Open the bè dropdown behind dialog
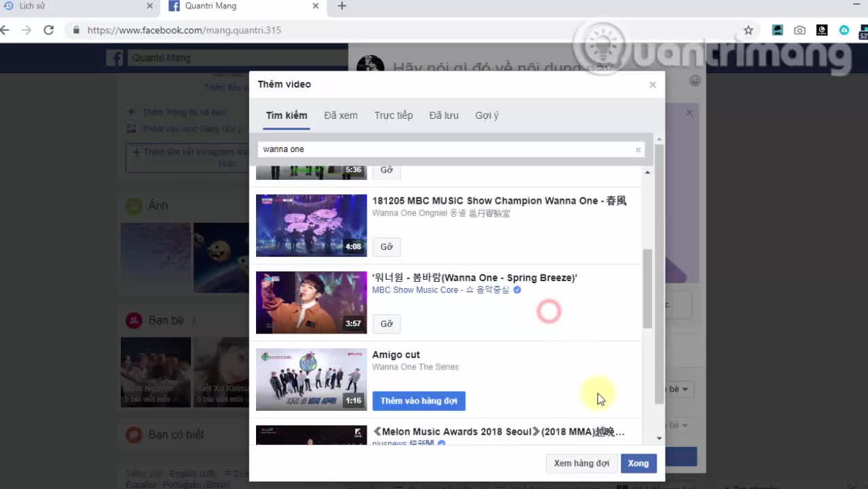The width and height of the screenshot is (868, 489). tap(679, 389)
